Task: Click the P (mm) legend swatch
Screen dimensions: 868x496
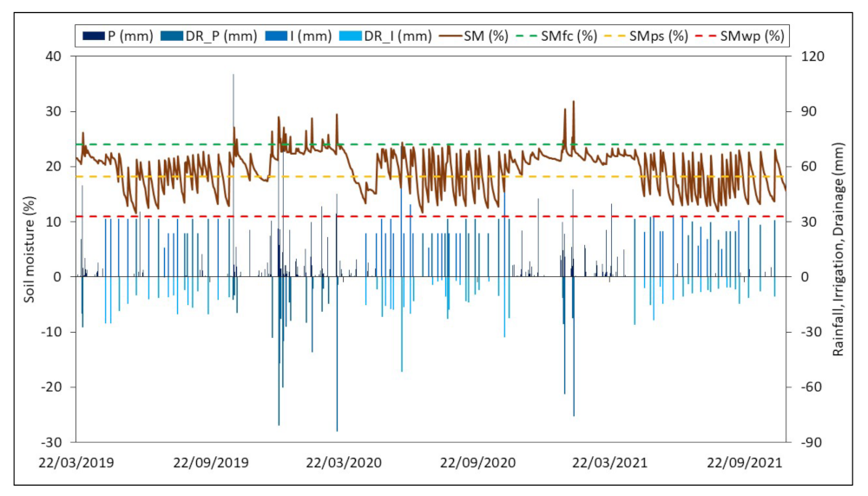Action: click(93, 36)
